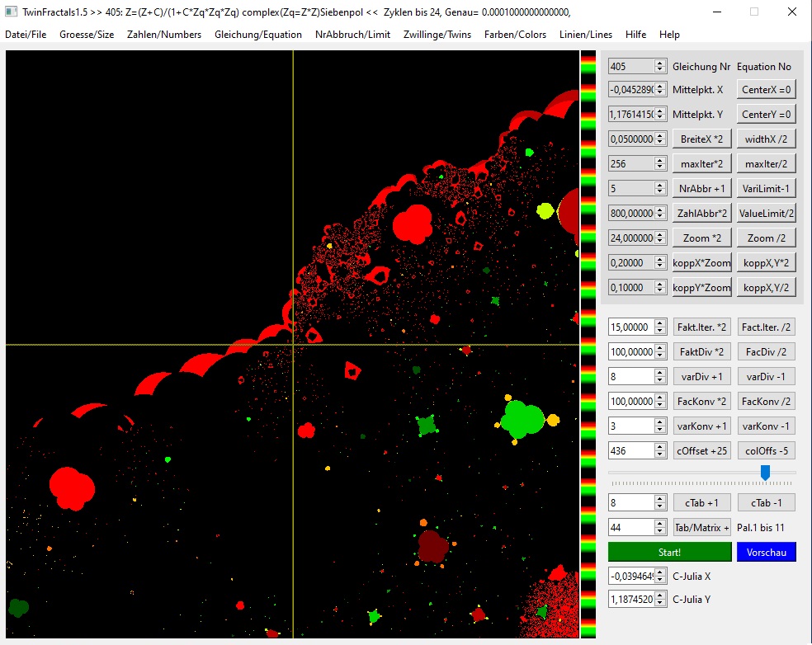Screen dimensions: 812x645
Task: Click the koppX,Y*2 button
Action: click(767, 263)
